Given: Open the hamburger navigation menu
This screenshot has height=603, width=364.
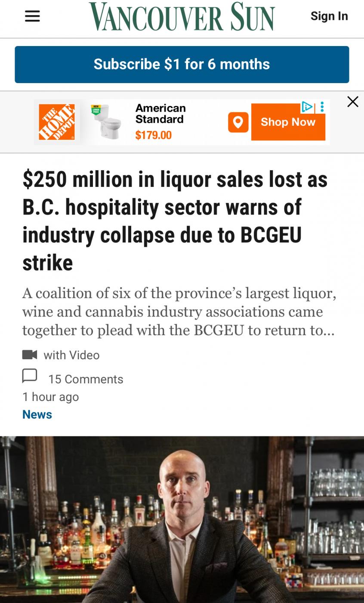Looking at the screenshot, I should [32, 16].
